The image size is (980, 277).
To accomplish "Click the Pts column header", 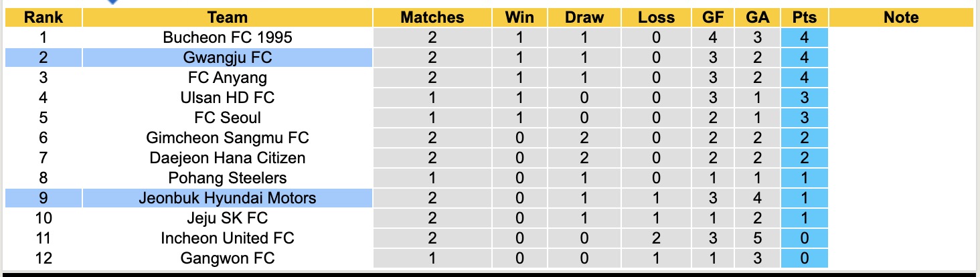I will click(x=804, y=17).
